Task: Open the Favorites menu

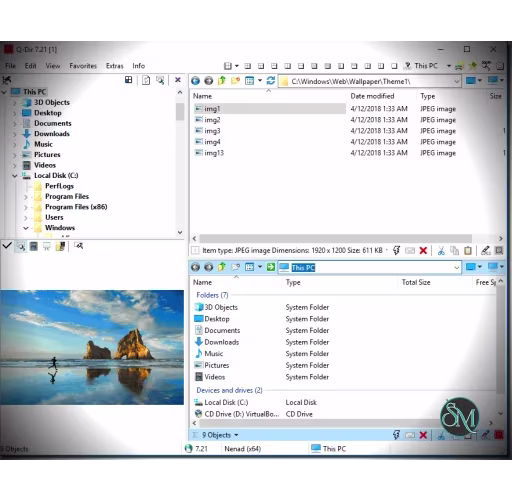Action: (83, 66)
